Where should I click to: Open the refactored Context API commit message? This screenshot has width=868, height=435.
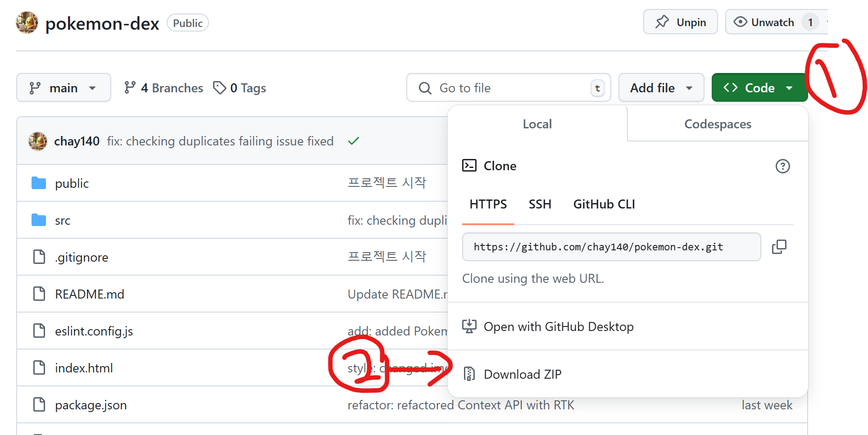pos(461,405)
